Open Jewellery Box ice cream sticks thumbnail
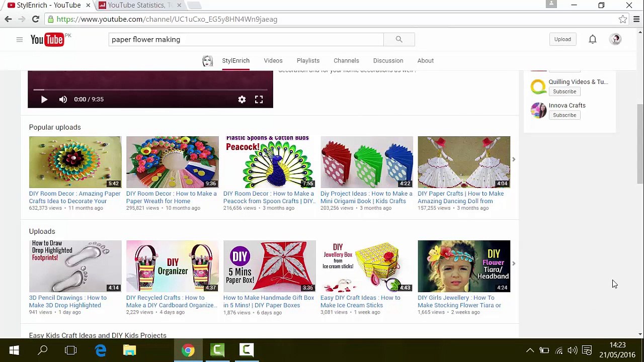The height and width of the screenshot is (362, 644). (367, 266)
